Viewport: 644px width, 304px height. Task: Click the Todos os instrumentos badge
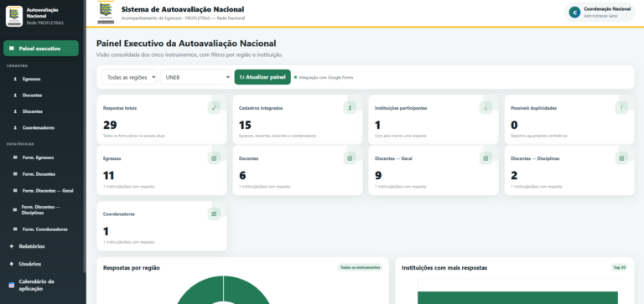[x=361, y=267]
